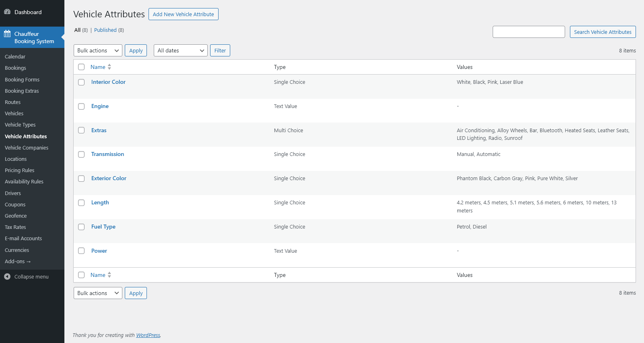Image resolution: width=644 pixels, height=343 pixels.
Task: Click Add New Vehicle Attribute button
Action: click(x=183, y=14)
